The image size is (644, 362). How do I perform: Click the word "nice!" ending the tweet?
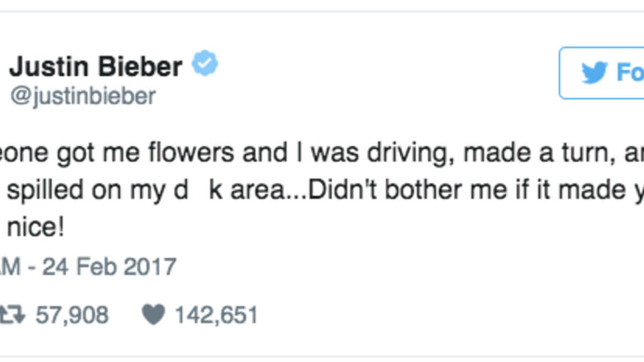tap(35, 230)
